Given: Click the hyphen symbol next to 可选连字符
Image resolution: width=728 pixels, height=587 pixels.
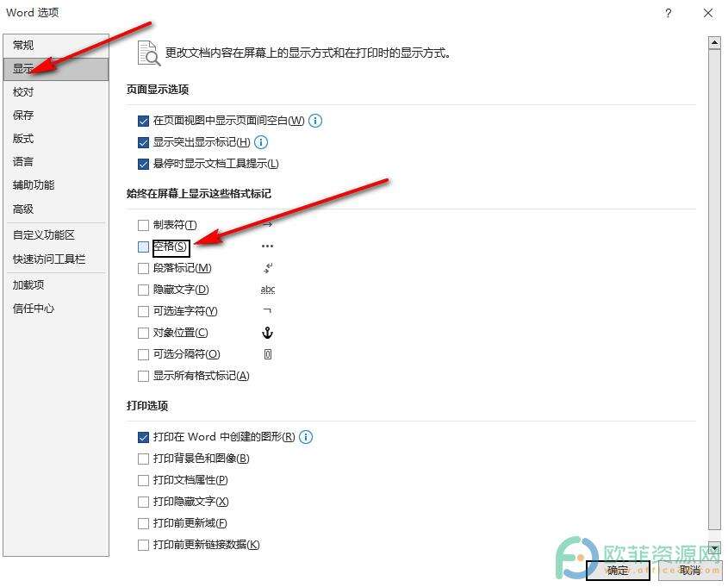Looking at the screenshot, I should click(x=267, y=310).
